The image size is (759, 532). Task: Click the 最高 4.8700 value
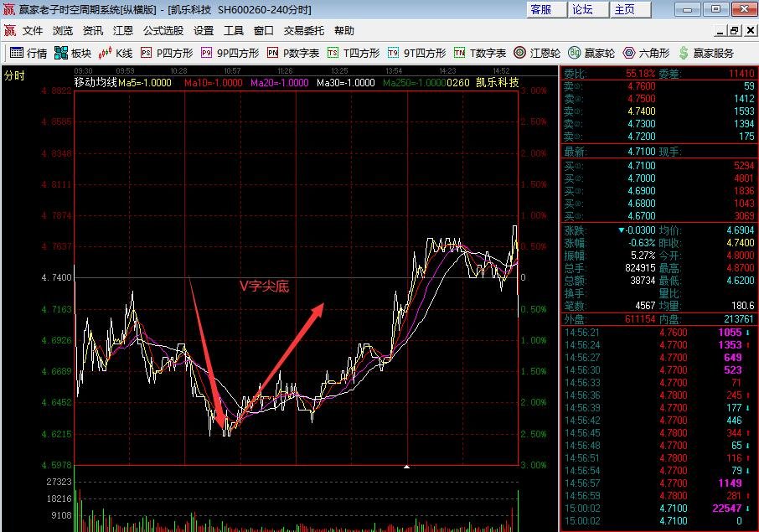(740, 268)
